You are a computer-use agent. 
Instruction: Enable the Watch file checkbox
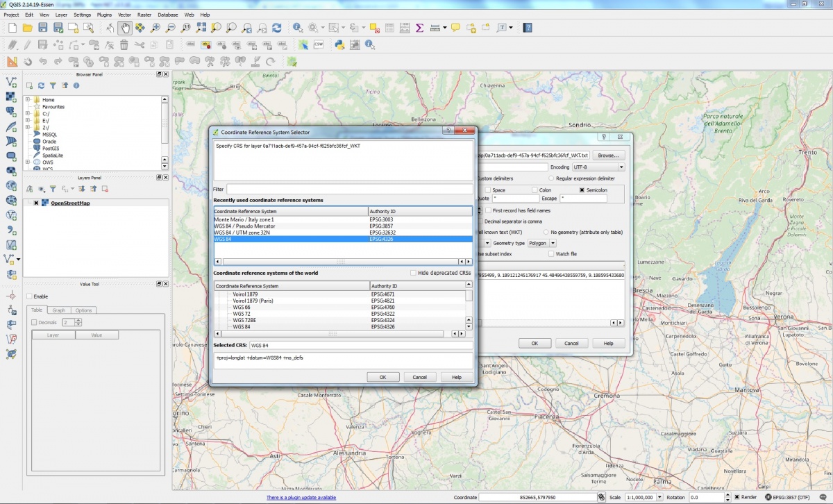550,254
